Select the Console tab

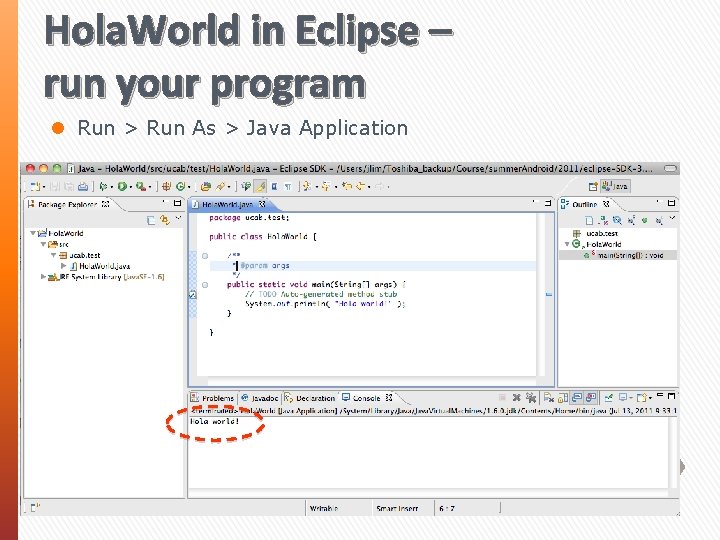(x=367, y=398)
